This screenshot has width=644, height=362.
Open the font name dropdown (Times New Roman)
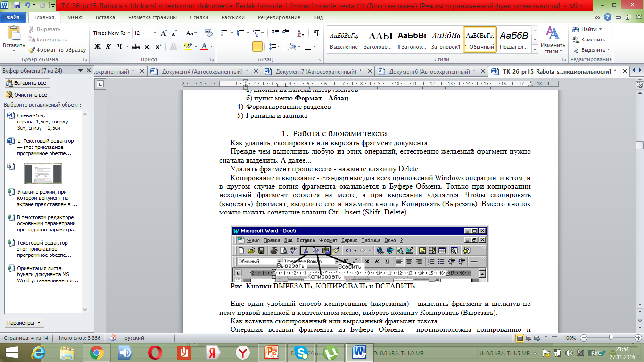[x=129, y=33]
